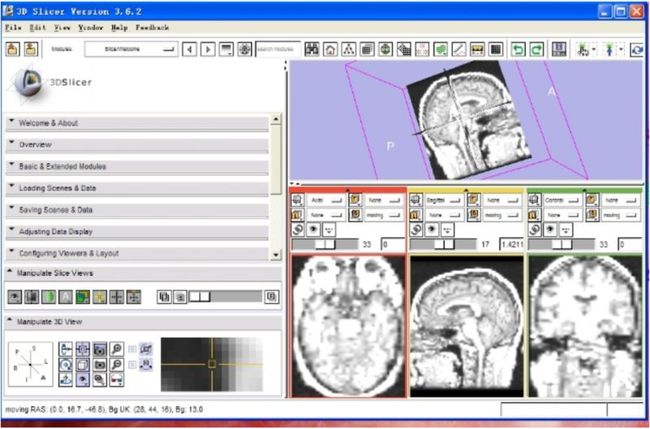This screenshot has height=429, width=650.
Task: Expand the Configuring Viewers & Layout header
Action: coord(137,253)
